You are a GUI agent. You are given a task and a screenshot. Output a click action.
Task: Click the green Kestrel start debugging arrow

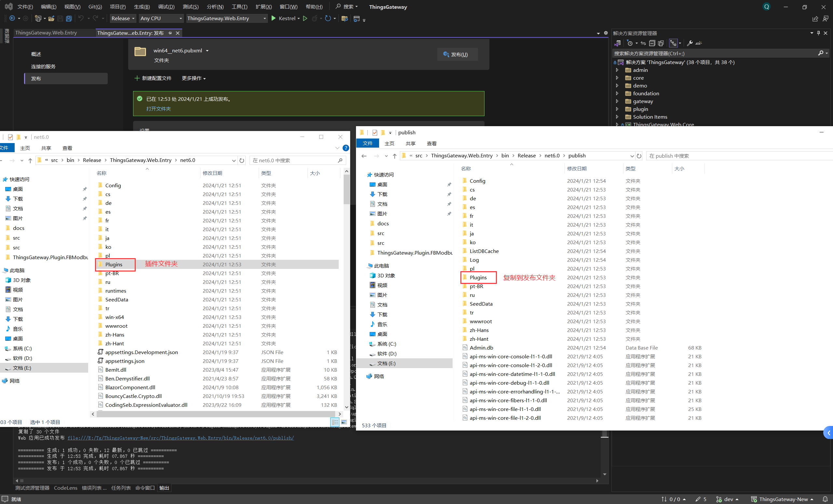pos(274,18)
